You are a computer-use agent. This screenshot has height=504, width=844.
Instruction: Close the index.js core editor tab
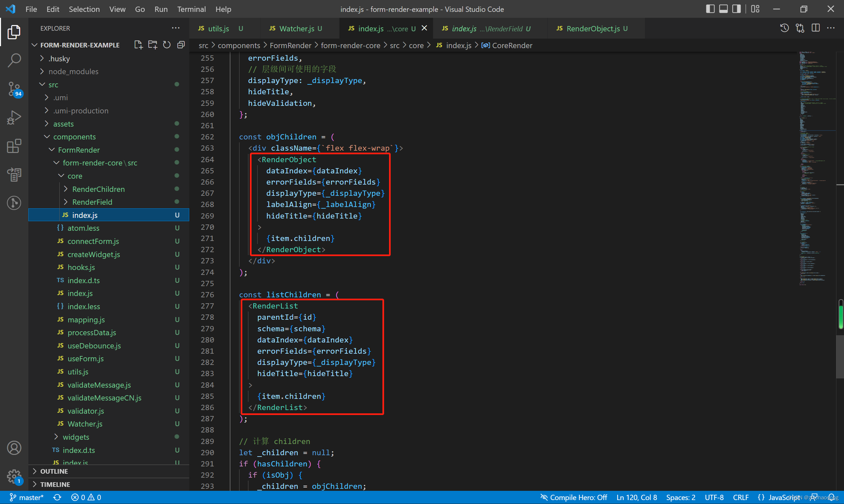coord(424,28)
